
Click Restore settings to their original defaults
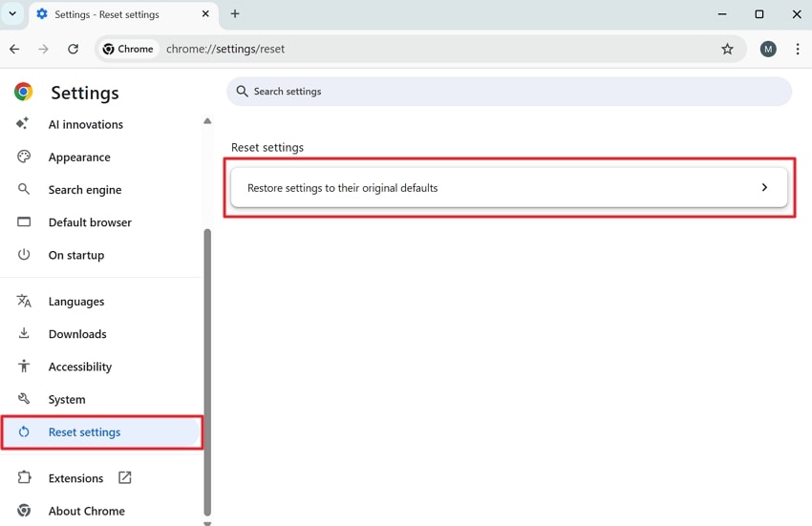coord(509,187)
